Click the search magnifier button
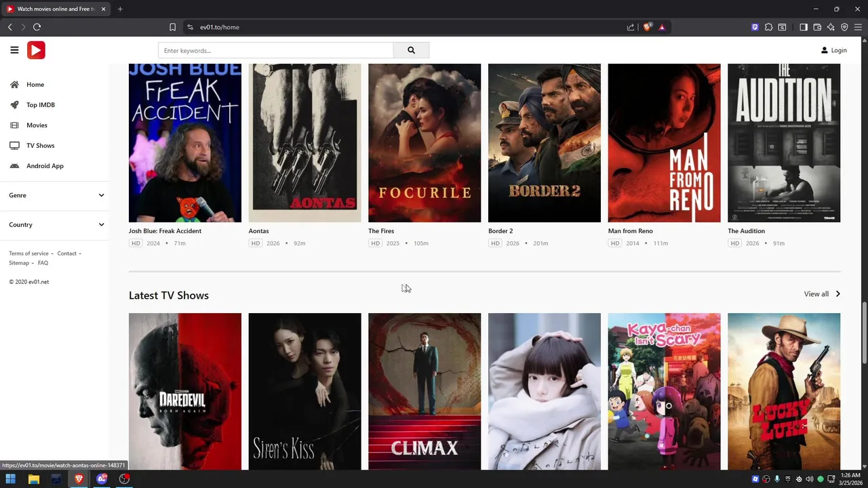Screen dimensions: 868x488 411,50
